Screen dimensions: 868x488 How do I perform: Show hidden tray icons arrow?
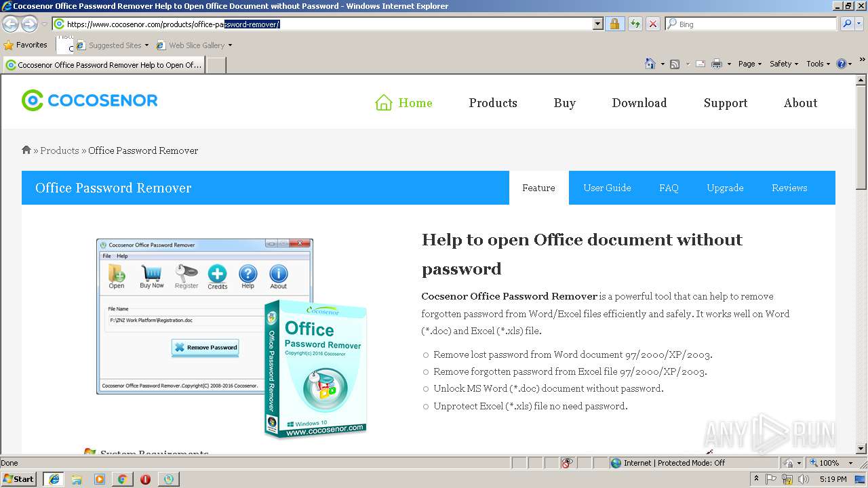tap(757, 479)
